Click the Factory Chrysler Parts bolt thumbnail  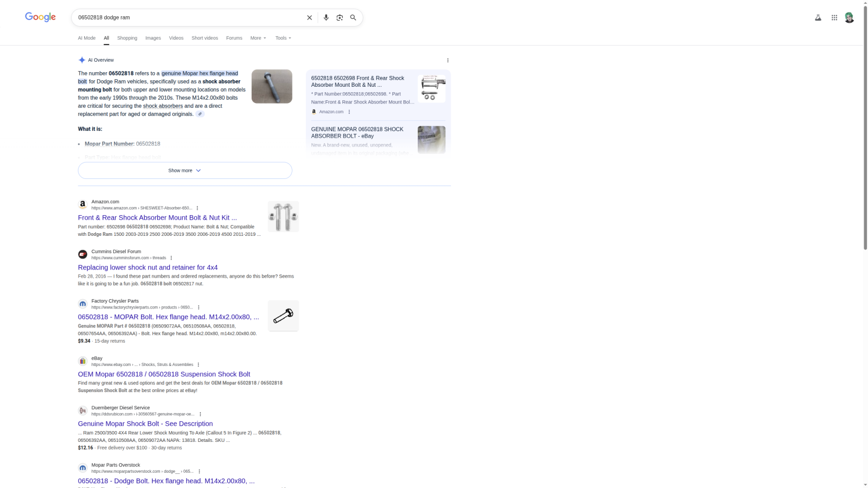283,316
